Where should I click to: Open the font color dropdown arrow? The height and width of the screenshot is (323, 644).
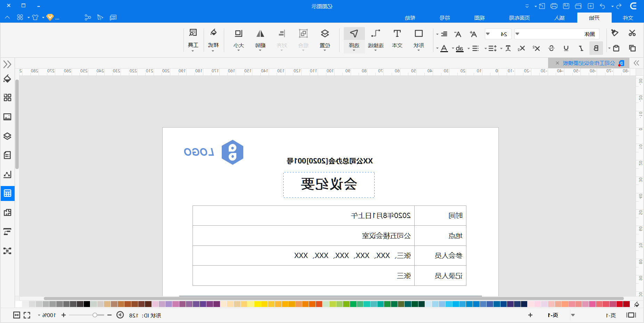tap(437, 48)
